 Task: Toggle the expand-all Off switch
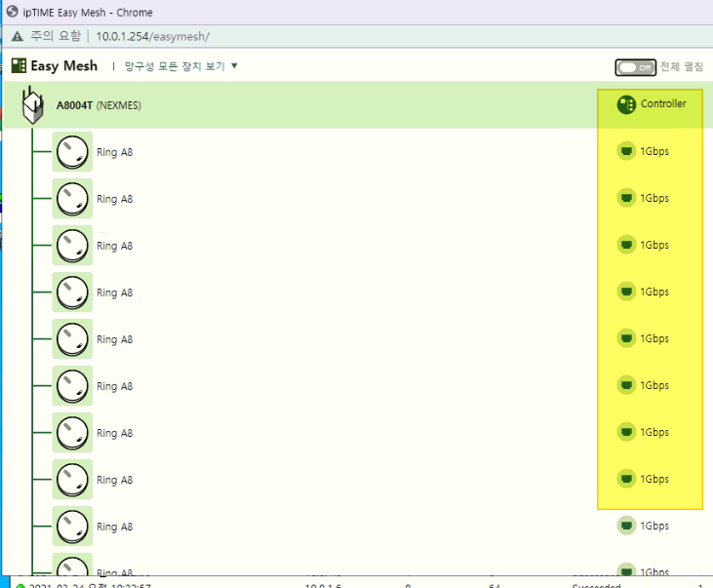[x=635, y=67]
